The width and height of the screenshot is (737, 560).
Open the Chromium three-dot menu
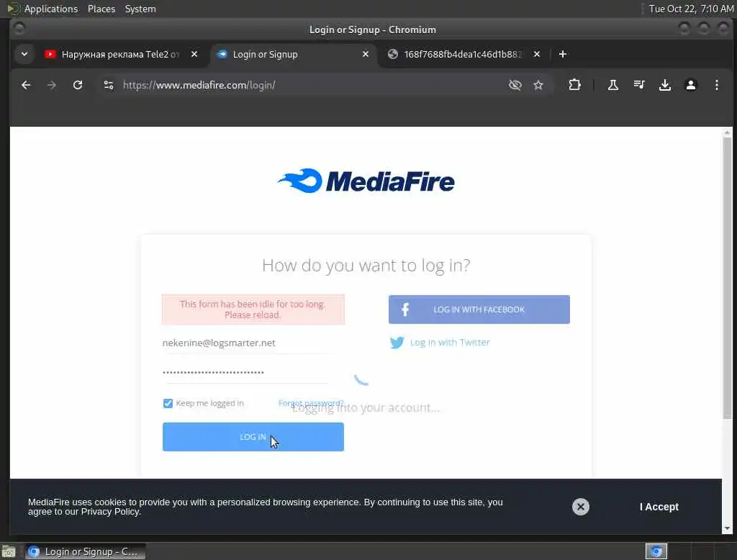[716, 85]
